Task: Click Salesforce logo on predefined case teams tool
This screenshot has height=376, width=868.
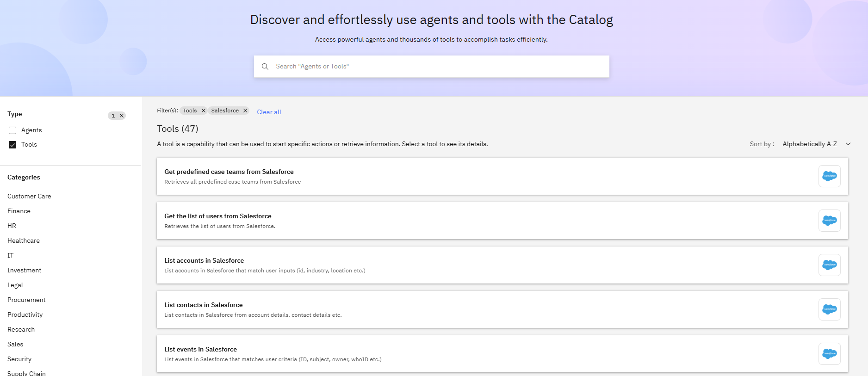Action: [829, 176]
